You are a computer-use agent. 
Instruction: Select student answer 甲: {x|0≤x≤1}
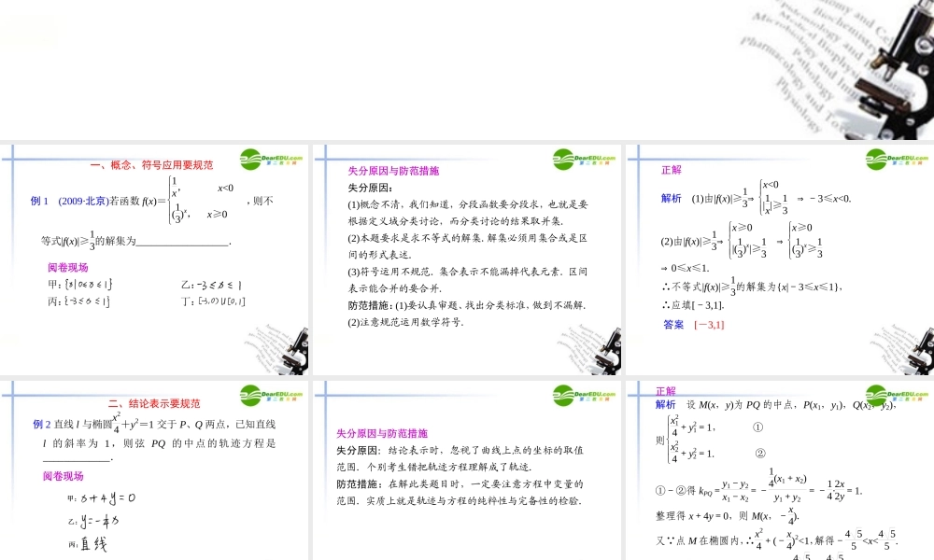[79, 285]
